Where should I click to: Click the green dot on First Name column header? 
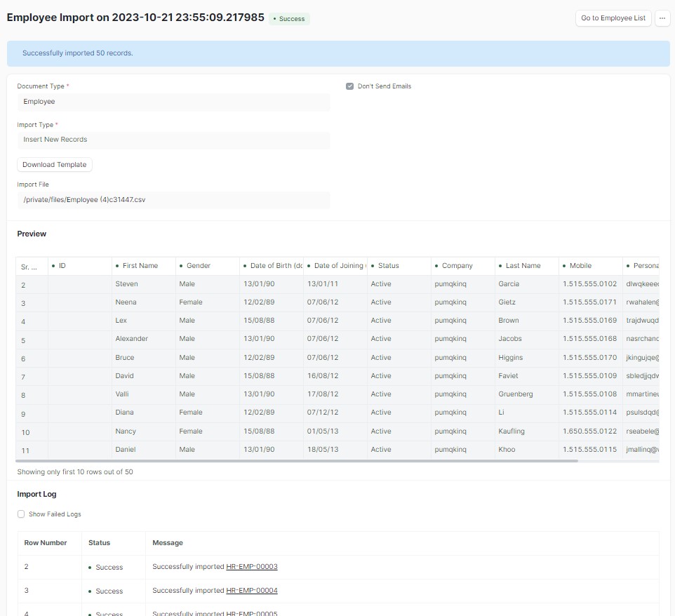coord(116,265)
